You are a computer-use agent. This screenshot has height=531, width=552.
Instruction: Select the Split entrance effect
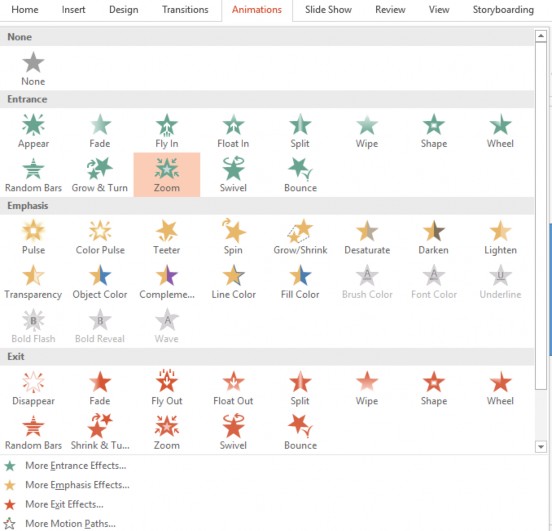(300, 131)
